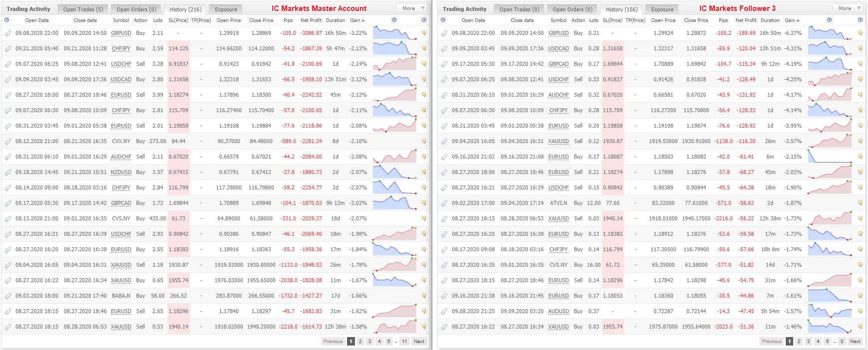Click pencil icon on Master Account BABA.N row
This screenshot has width=868, height=350.
tap(7, 296)
